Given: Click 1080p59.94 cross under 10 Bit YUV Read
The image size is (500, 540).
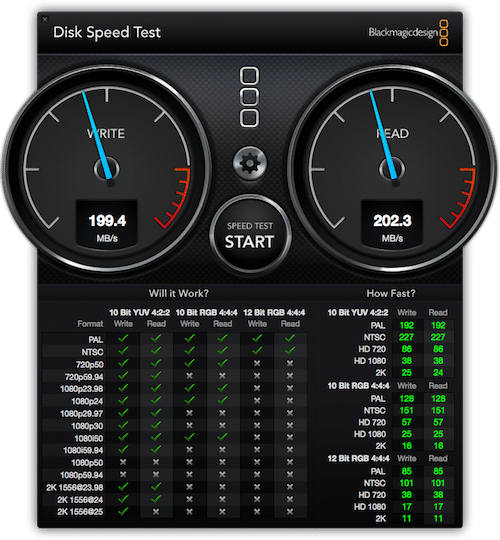Looking at the screenshot, I should [x=156, y=475].
